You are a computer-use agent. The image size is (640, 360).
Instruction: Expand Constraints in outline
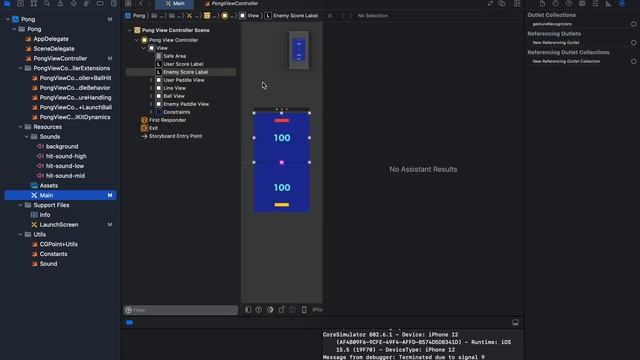(x=151, y=112)
